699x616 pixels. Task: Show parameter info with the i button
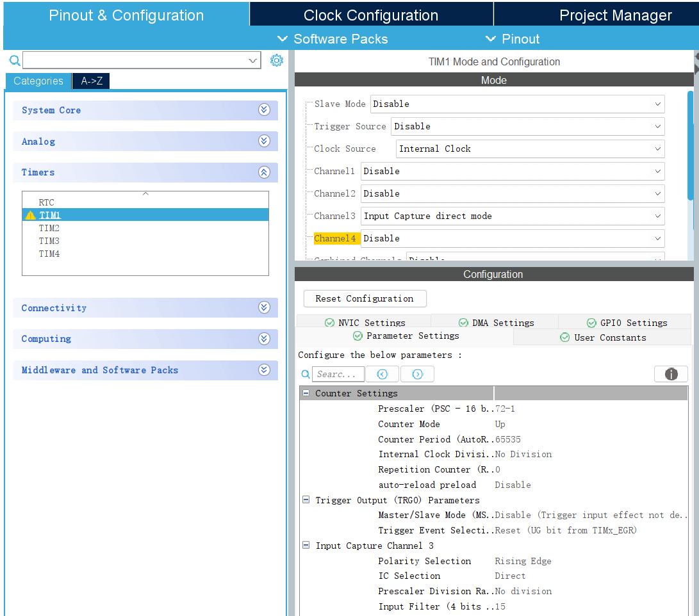pos(671,374)
